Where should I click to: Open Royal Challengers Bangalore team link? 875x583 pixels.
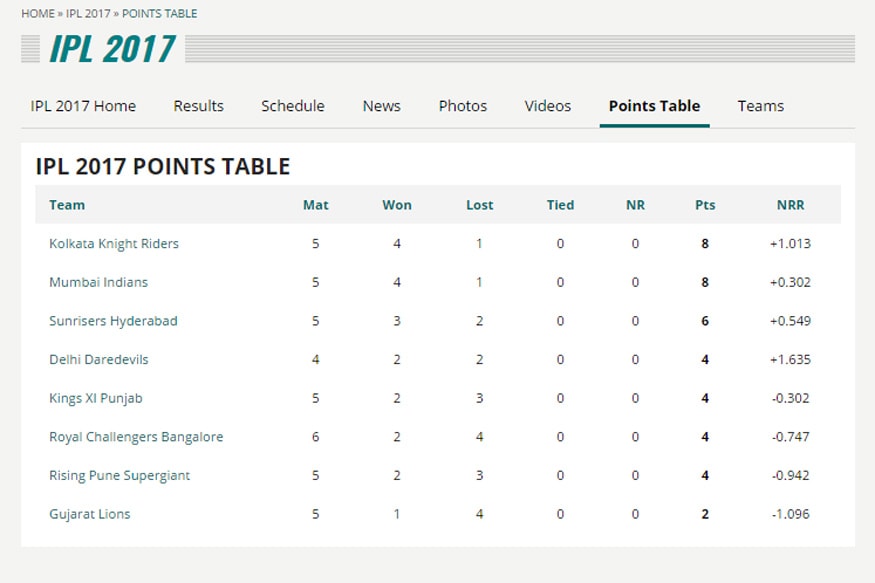pyautogui.click(x=136, y=437)
